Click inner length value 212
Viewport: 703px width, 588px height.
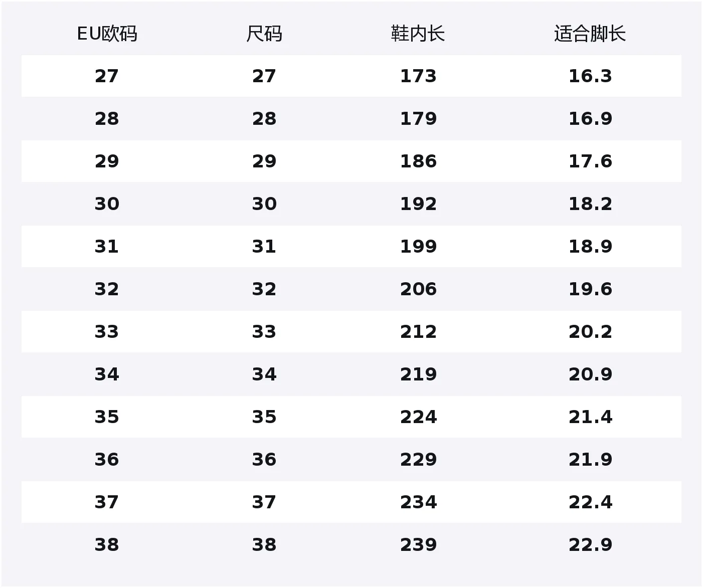point(418,332)
